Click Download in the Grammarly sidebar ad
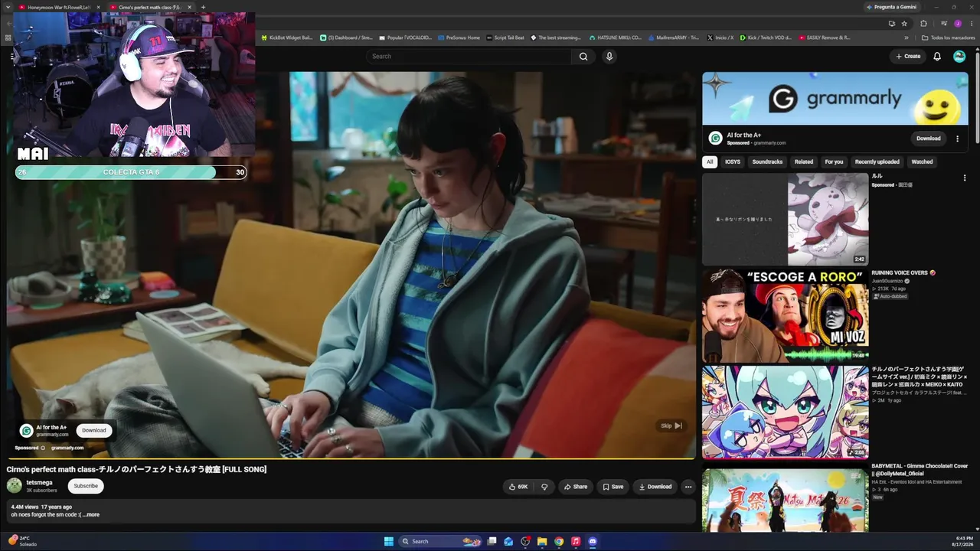 tap(928, 139)
